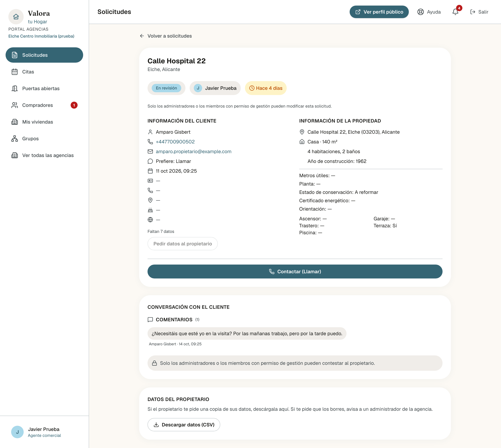Screen dimensions: 501x448
Task: Open Compradores in the sidebar
Action: point(44,105)
